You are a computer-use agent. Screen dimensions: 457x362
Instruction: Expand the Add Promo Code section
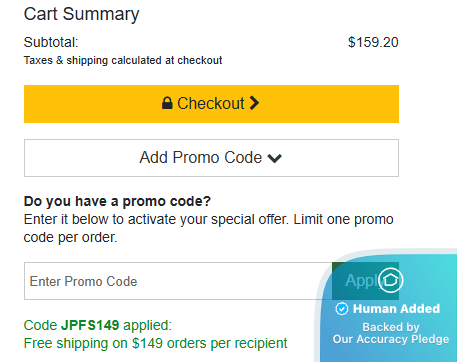[x=211, y=158]
